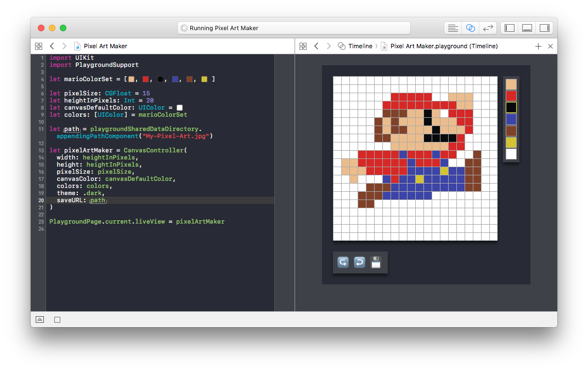This screenshot has height=371, width=588.
Task: Click the brown color literal in code
Action: 189,79
